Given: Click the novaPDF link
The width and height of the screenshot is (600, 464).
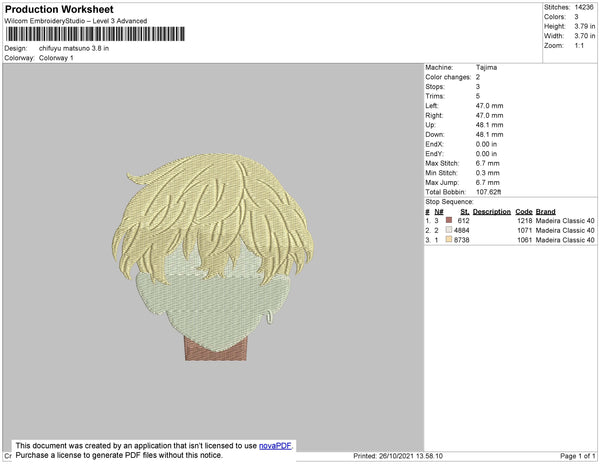Looking at the screenshot, I should (275, 446).
